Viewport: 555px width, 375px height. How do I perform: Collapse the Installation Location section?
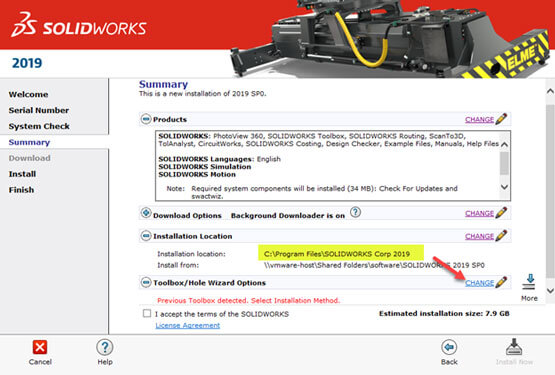coord(146,235)
